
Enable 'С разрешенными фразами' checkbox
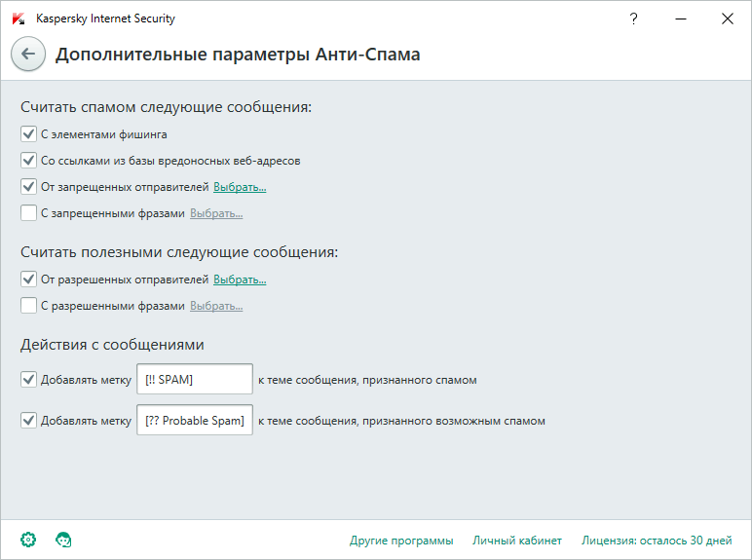(x=29, y=306)
